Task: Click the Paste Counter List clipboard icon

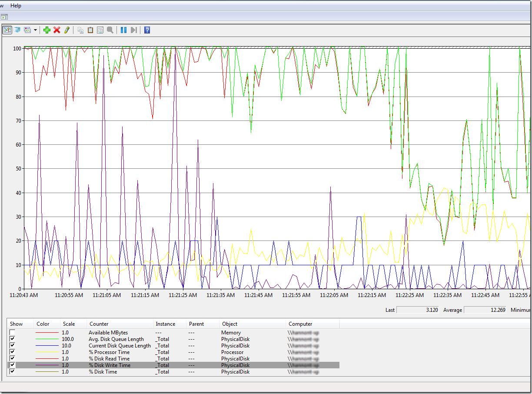Action: pos(90,30)
